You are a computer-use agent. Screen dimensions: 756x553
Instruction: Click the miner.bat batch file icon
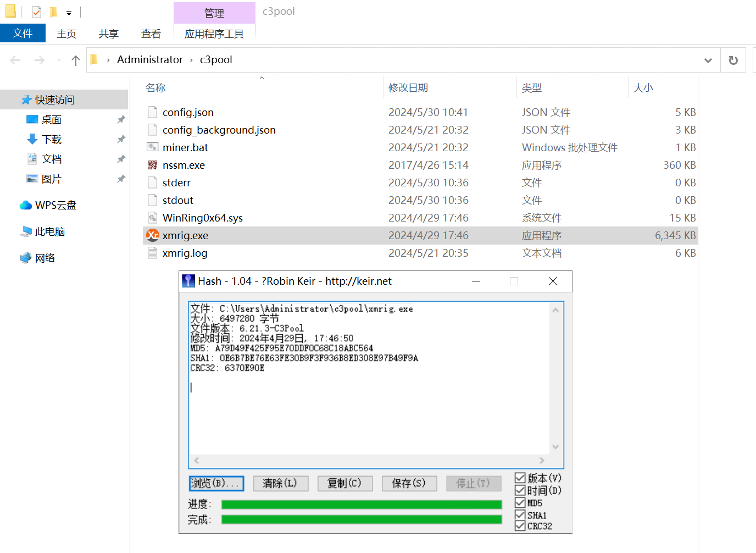(x=153, y=147)
